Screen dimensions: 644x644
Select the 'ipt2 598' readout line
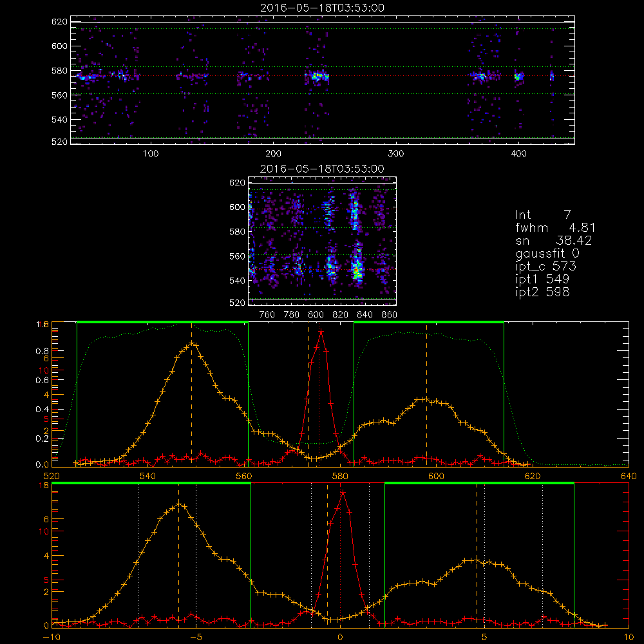pos(542,292)
